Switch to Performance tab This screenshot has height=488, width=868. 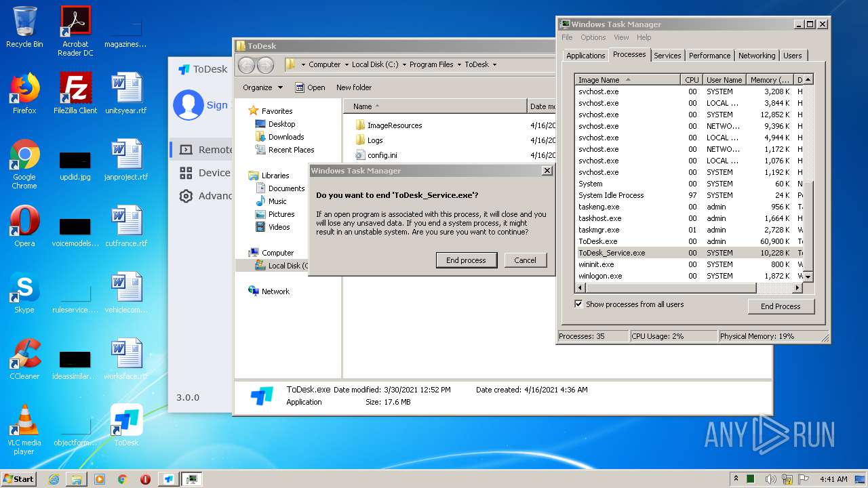(710, 56)
